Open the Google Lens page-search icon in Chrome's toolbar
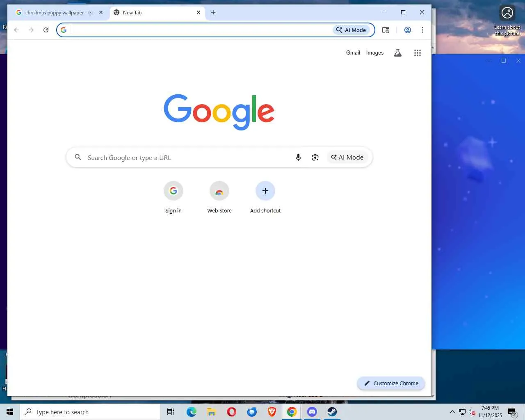Screen dimensions: 525x420 point(386,30)
